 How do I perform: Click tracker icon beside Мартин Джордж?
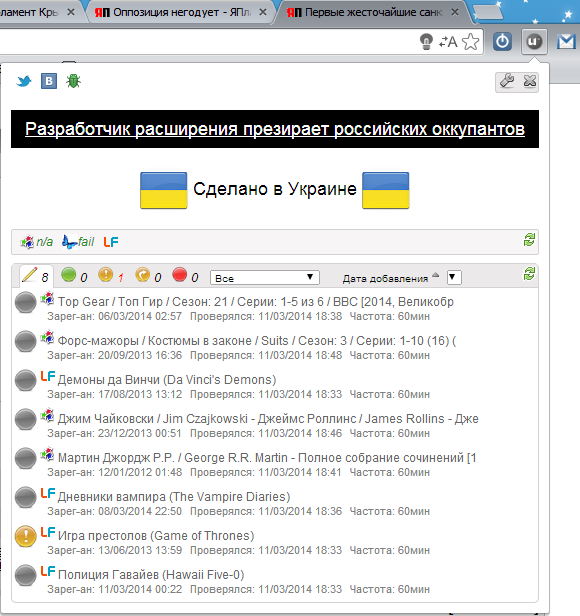tap(48, 454)
